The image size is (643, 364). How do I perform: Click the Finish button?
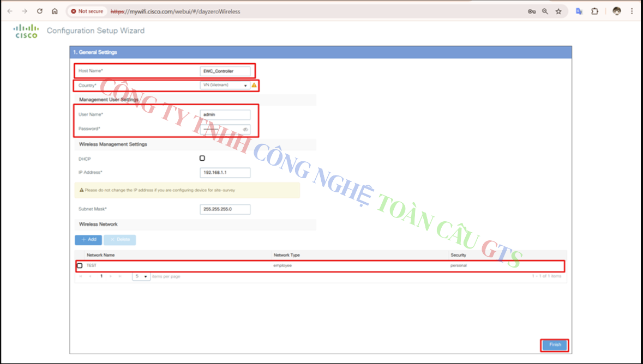[x=555, y=345]
